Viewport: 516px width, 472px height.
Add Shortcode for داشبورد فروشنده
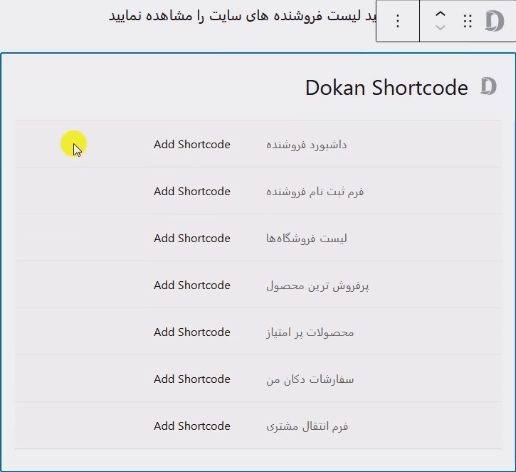(x=192, y=144)
